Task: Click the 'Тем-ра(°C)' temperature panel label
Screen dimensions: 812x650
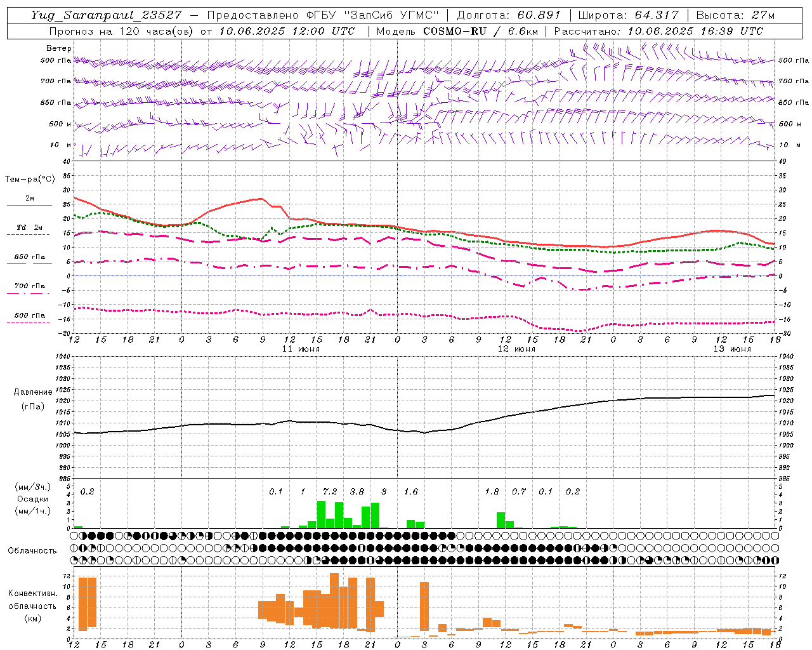Action: (30, 180)
